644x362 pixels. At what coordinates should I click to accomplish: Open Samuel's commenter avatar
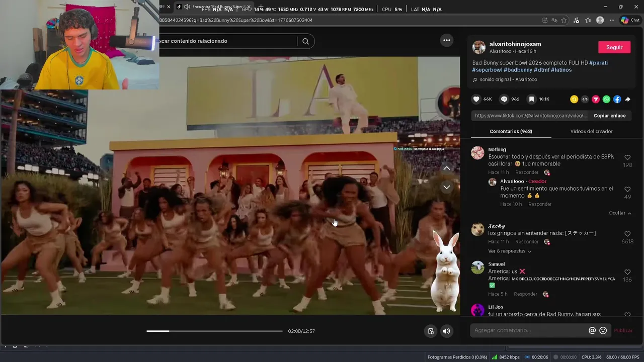[x=477, y=267]
